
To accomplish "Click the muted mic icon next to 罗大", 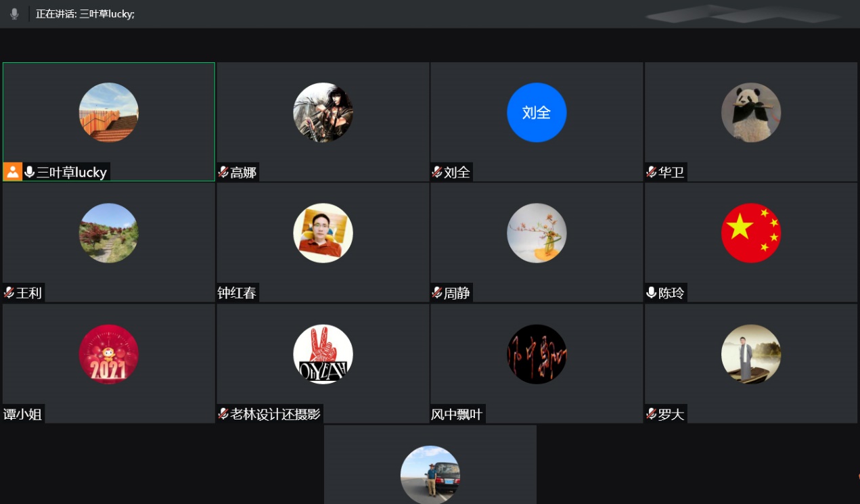I will 652,414.
